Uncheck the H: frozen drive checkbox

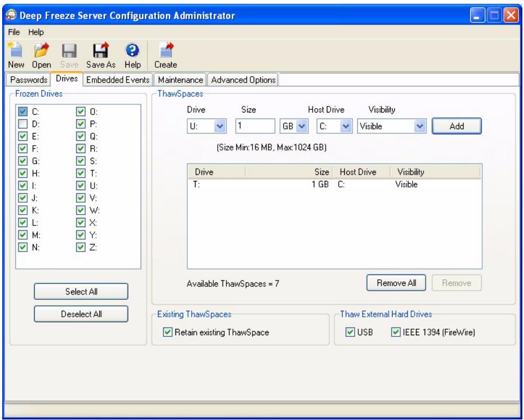pos(23,173)
